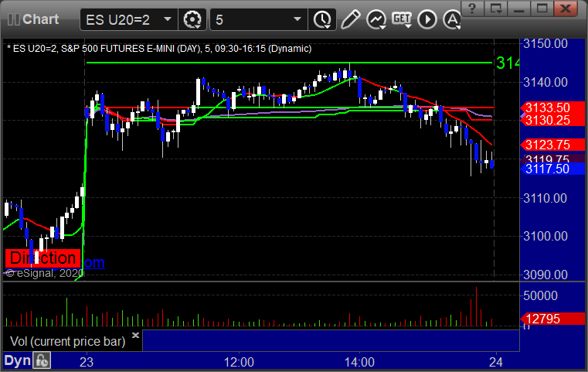Close the Chart window

click(x=566, y=8)
